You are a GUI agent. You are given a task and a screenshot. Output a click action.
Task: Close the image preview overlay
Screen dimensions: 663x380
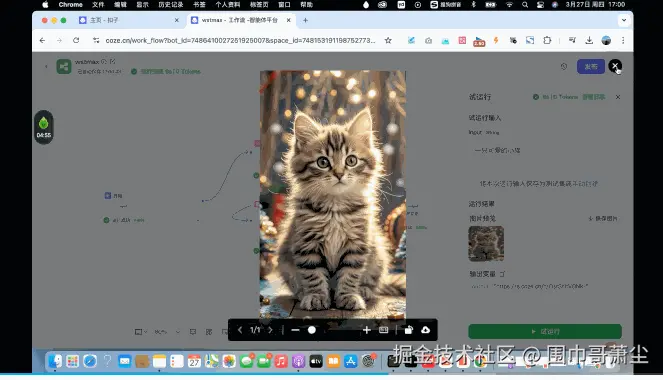point(615,66)
